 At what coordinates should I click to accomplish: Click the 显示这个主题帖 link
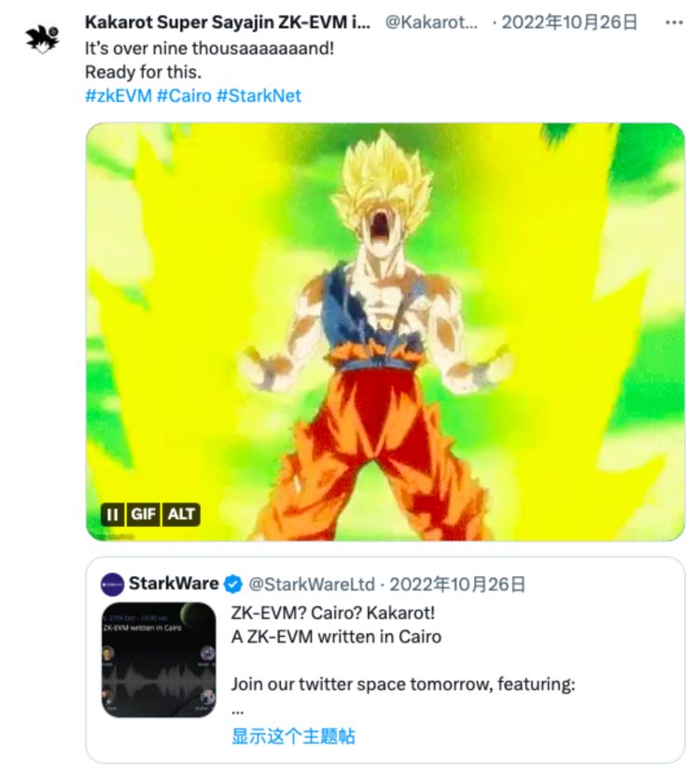293,736
